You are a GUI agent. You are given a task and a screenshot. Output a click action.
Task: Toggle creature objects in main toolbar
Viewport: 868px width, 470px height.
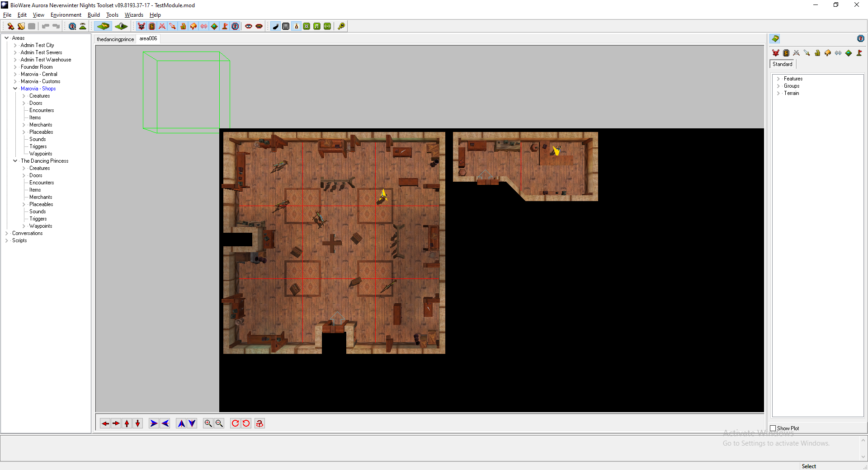click(x=142, y=26)
